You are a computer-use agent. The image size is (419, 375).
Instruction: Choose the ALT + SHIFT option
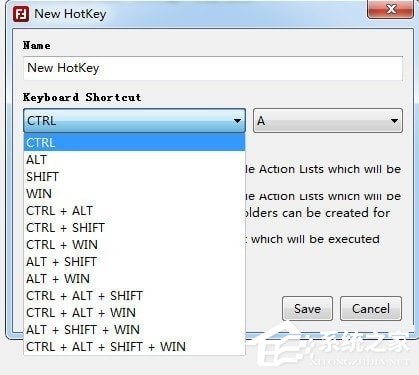click(x=134, y=262)
